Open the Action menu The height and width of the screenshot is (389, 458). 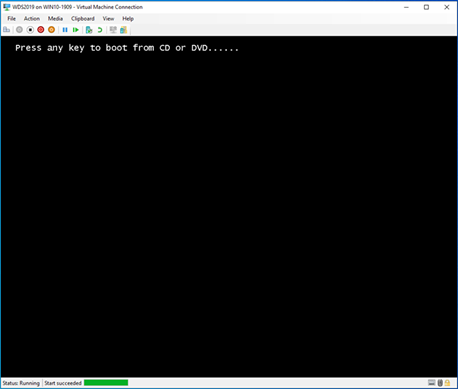(x=32, y=19)
